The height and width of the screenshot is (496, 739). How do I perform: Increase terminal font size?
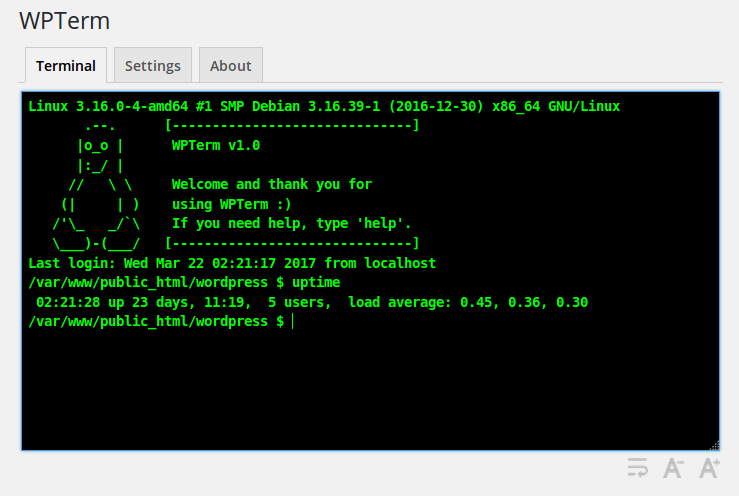(x=709, y=468)
